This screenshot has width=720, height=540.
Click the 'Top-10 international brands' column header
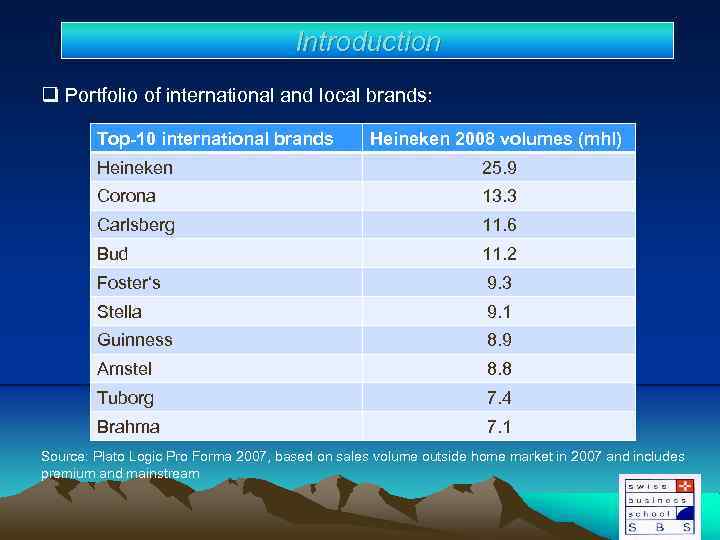tap(226, 138)
